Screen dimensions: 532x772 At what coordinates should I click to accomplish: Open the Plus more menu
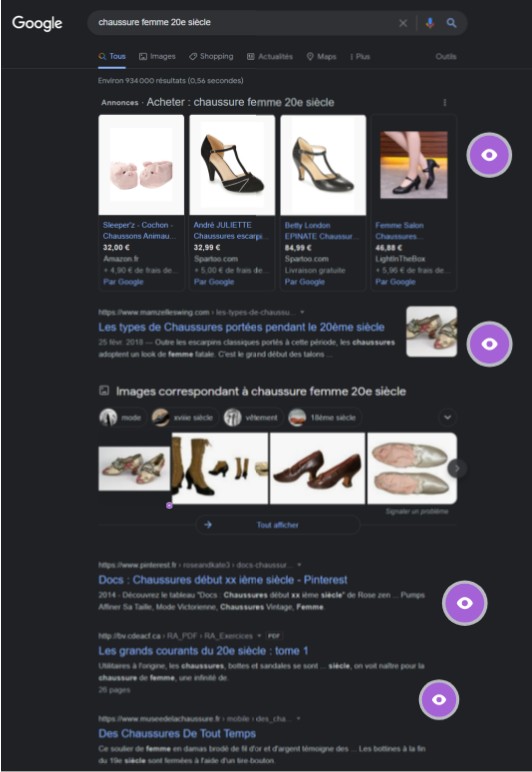coord(360,57)
